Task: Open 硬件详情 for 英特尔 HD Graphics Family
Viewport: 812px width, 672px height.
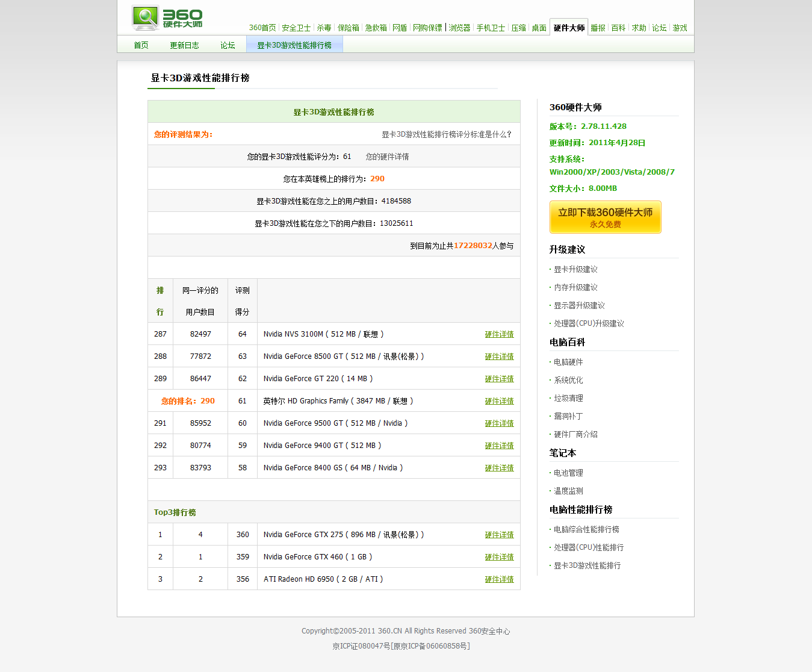Action: 500,401
